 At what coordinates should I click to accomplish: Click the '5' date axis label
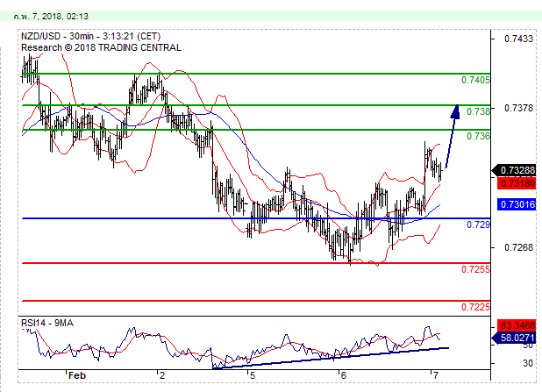[253, 375]
